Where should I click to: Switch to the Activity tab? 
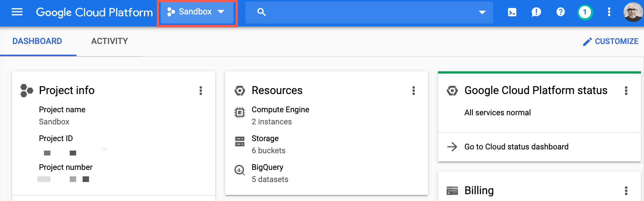pyautogui.click(x=109, y=41)
